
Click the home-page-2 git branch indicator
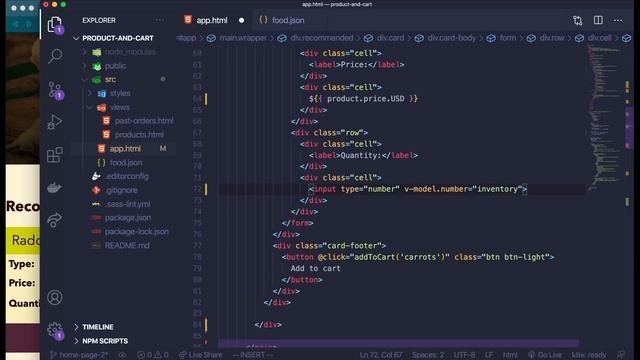[79, 355]
